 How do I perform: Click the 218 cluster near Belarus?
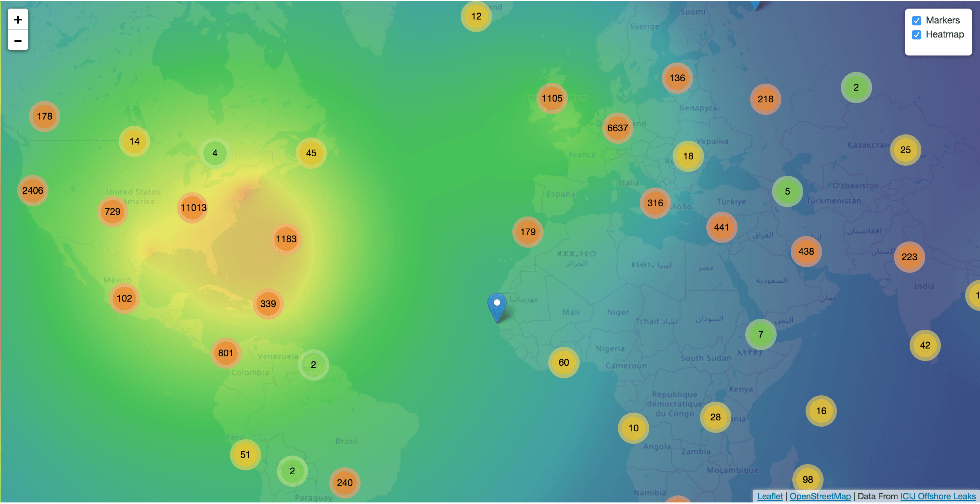tap(765, 99)
